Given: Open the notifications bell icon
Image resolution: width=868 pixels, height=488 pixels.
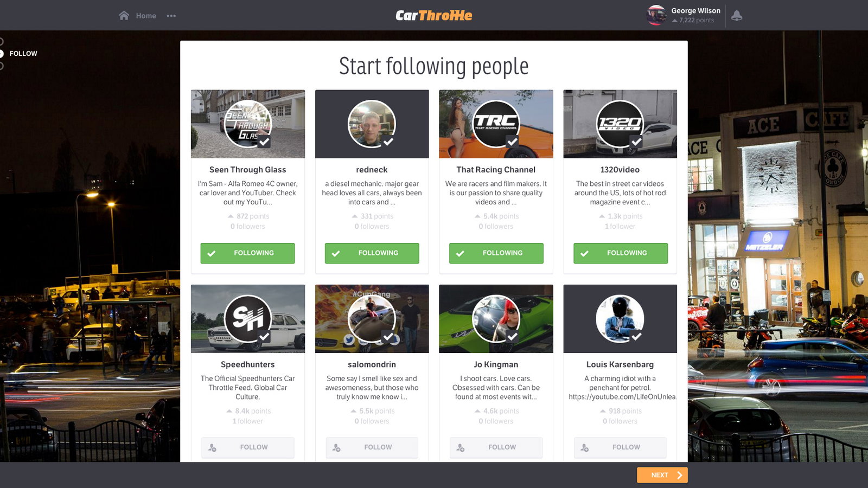Looking at the screenshot, I should point(736,16).
